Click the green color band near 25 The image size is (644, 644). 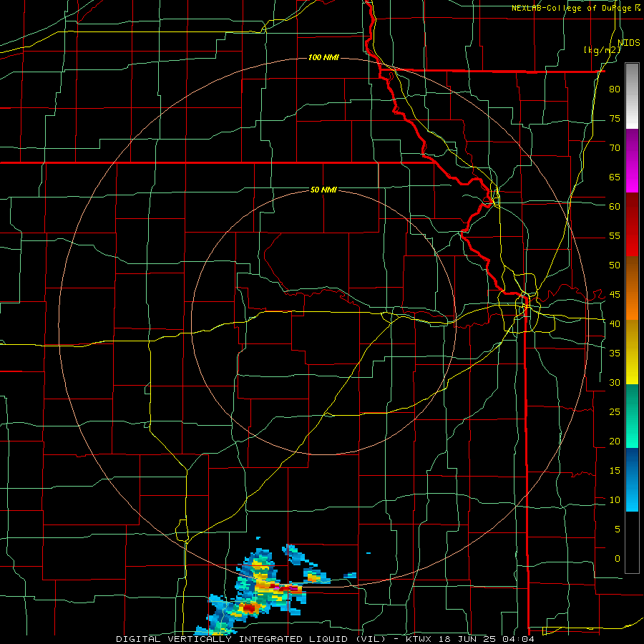pyautogui.click(x=632, y=416)
